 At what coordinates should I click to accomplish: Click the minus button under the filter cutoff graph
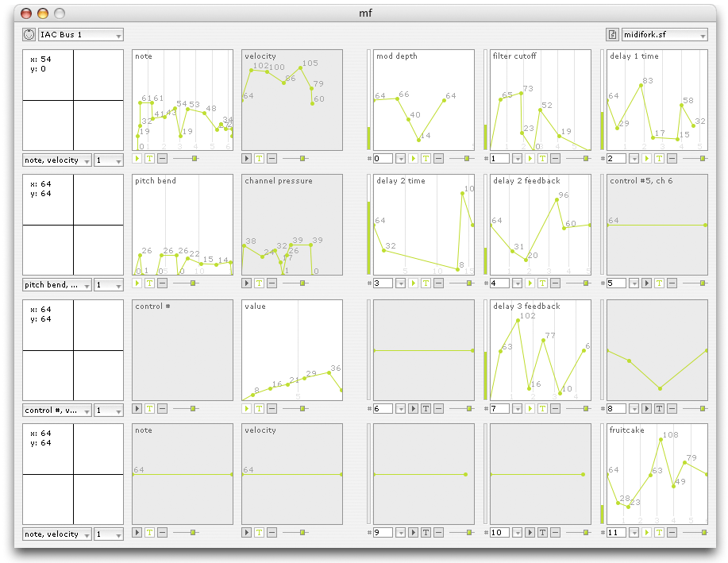(555, 159)
